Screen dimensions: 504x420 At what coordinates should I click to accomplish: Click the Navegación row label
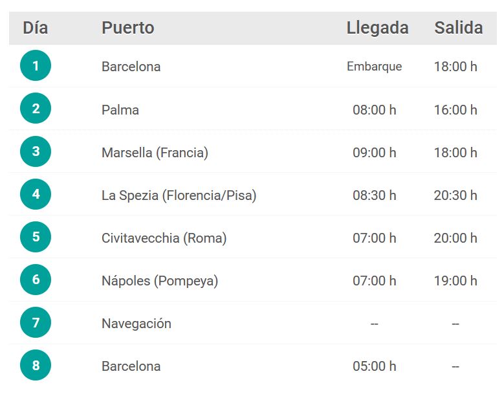click(x=137, y=324)
